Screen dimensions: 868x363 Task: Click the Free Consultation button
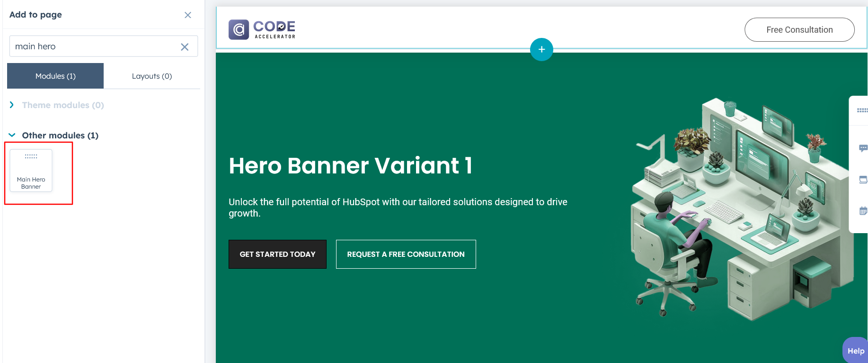(x=799, y=30)
